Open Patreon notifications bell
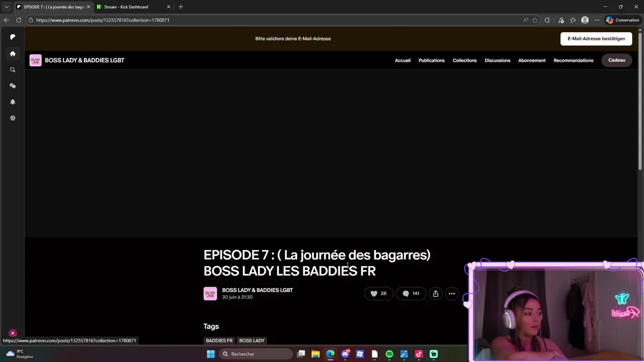The height and width of the screenshot is (362, 644). point(13,102)
